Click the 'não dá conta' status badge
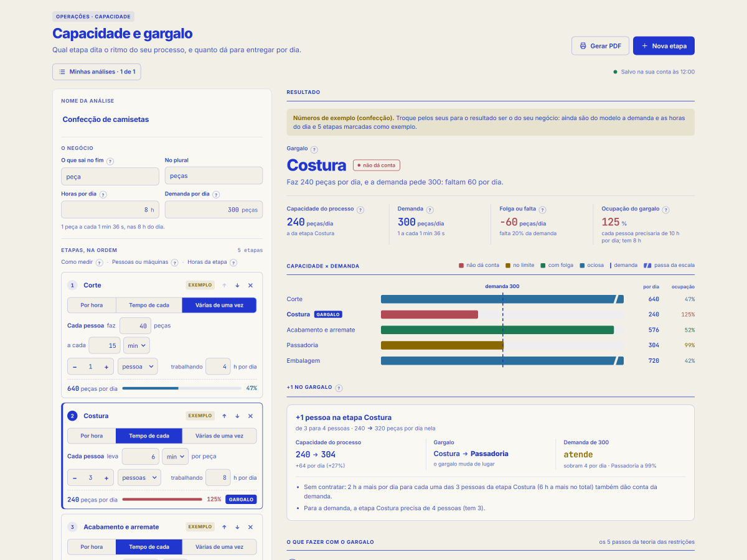Screen dimensions: 747x560 coord(377,166)
